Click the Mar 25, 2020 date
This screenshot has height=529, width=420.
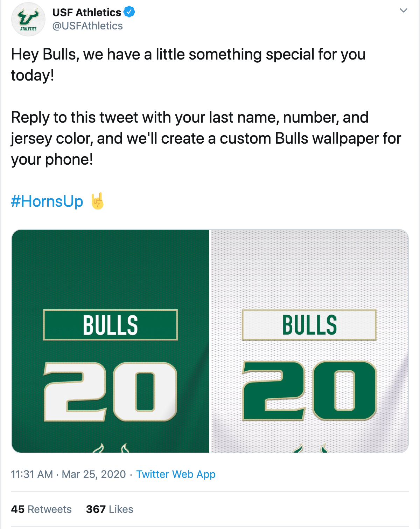pos(94,474)
